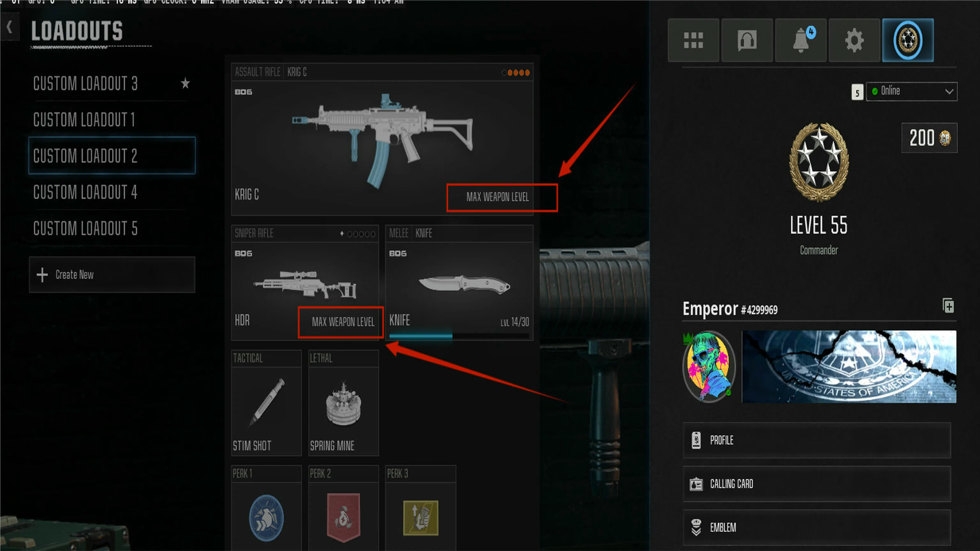Open the PROFILE button
Image resolution: width=980 pixels, height=551 pixels.
click(817, 440)
